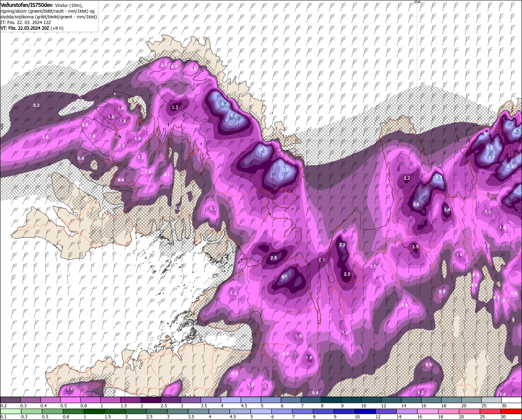Click the bold title 'Veðurstofan/IS750dev'
The width and height of the screenshot is (522, 420).
tap(27, 5)
